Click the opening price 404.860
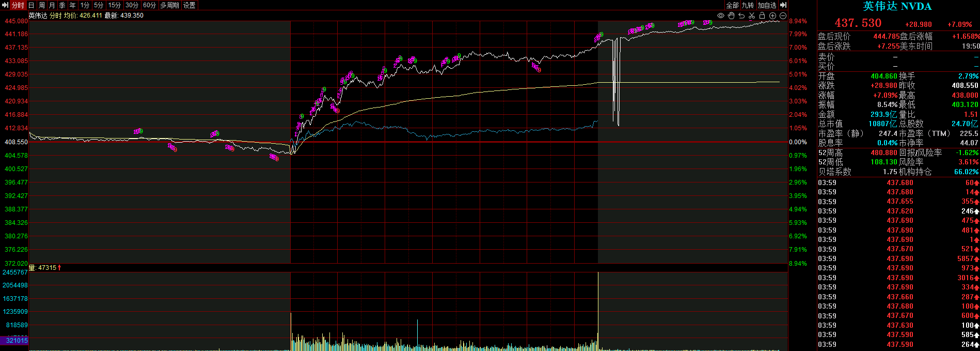The image size is (980, 351). pyautogui.click(x=884, y=76)
